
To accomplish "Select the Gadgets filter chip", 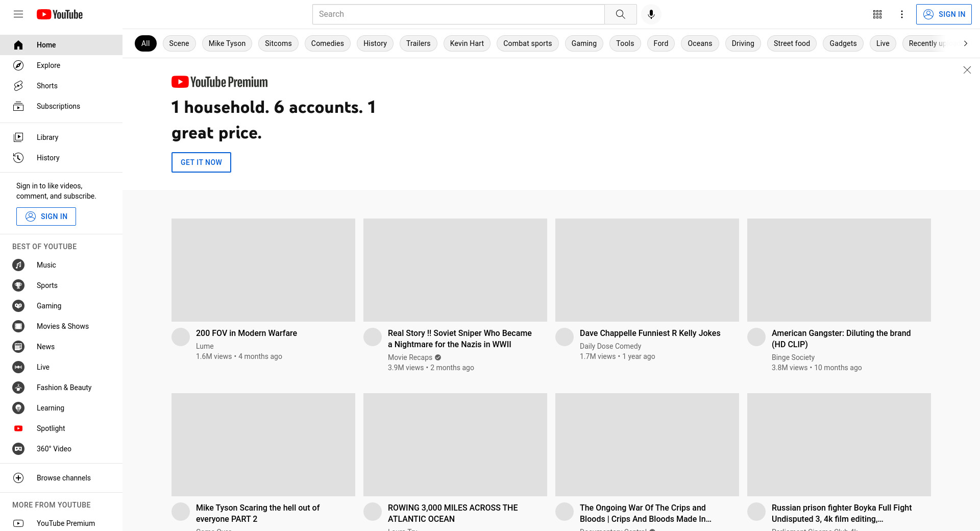I will click(x=843, y=43).
